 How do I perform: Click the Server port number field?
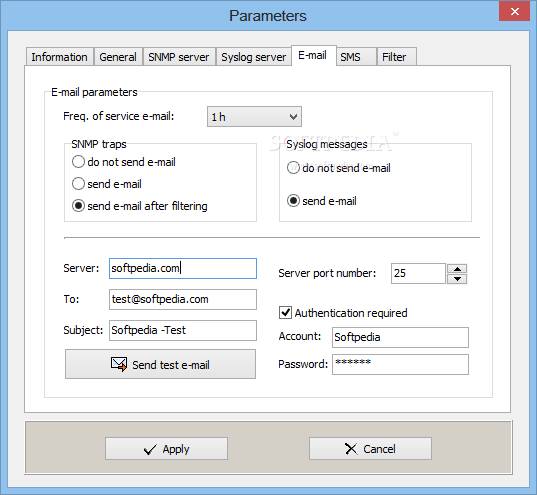tap(418, 273)
